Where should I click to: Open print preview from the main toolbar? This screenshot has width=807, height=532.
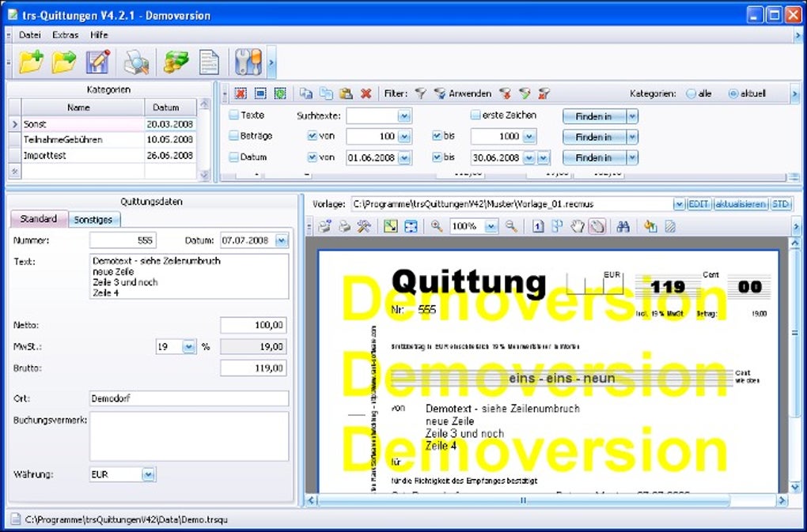[x=136, y=62]
